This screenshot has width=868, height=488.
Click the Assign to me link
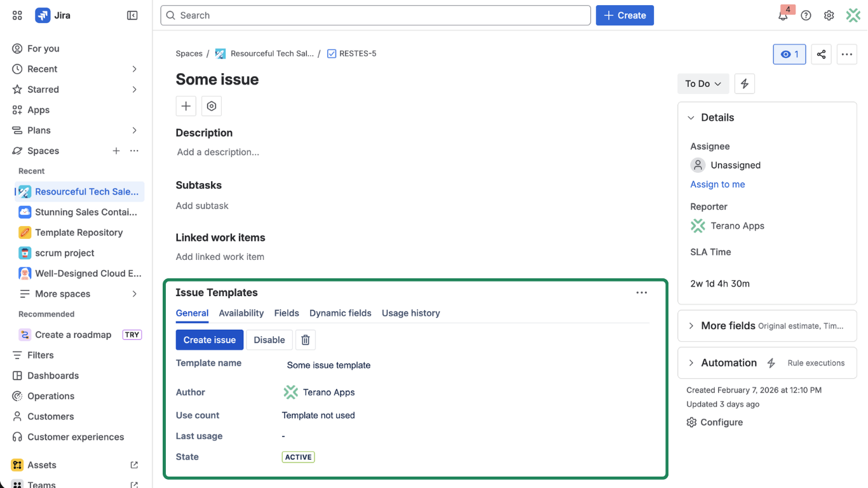coord(717,184)
